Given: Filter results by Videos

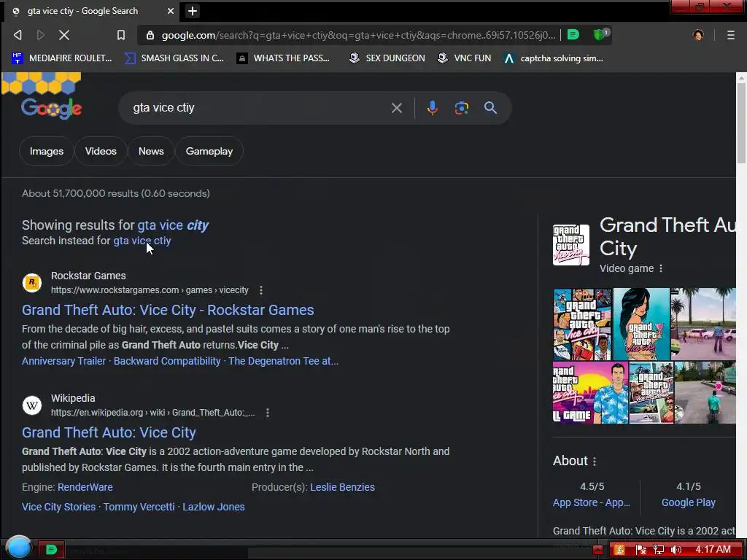Looking at the screenshot, I should 101,151.
